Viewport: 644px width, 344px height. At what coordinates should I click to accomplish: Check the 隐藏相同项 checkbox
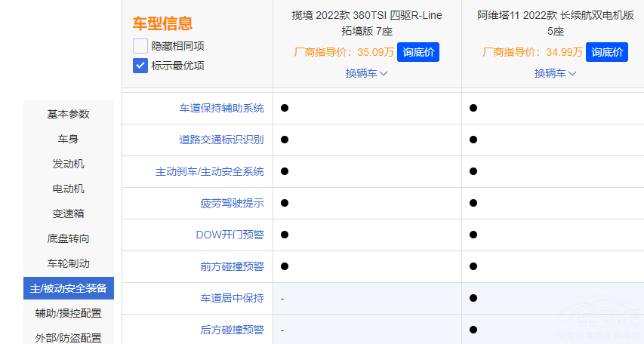pyautogui.click(x=140, y=46)
